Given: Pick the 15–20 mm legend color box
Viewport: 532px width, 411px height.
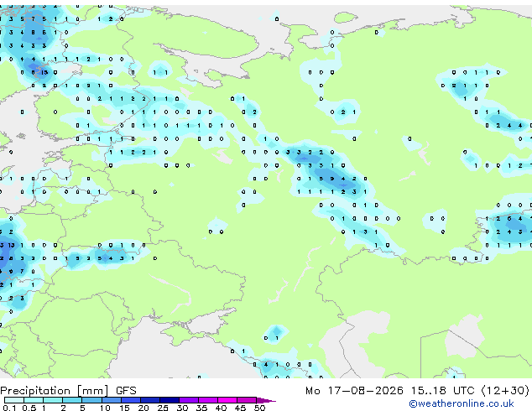Looking at the screenshot, I should (x=131, y=400).
